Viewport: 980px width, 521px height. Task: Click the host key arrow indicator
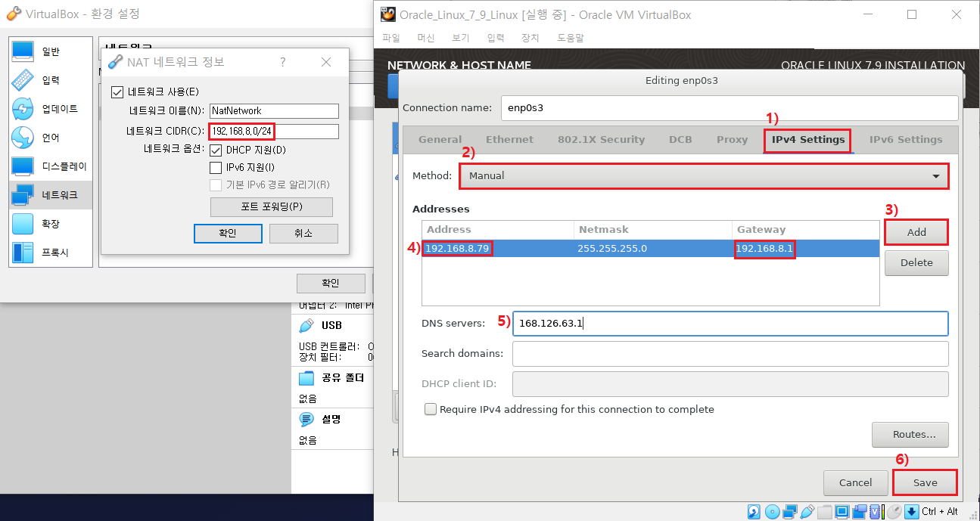point(911,512)
